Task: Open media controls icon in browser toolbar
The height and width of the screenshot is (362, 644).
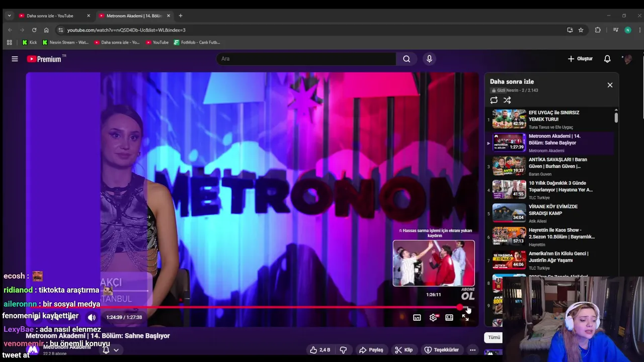Action: click(x=615, y=30)
